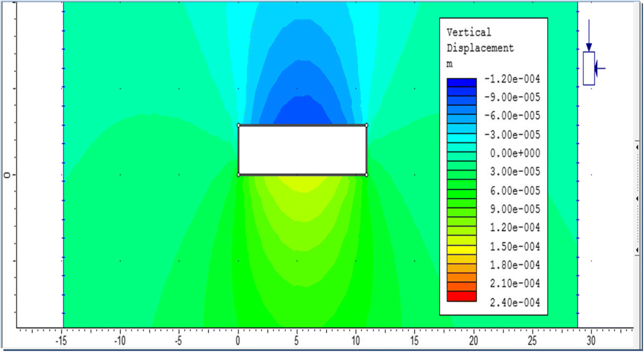The height and width of the screenshot is (352, 644).
Task: Click legend value -6.00e-005
Action: (x=512, y=116)
